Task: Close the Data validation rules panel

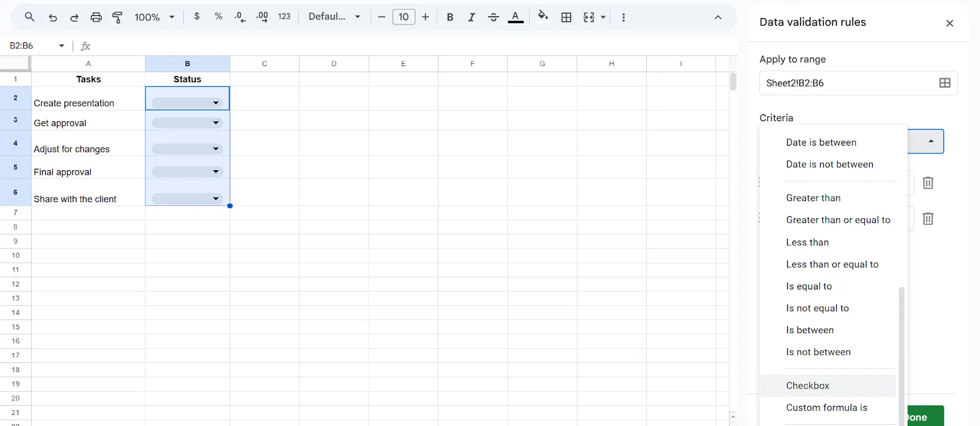Action: click(950, 23)
